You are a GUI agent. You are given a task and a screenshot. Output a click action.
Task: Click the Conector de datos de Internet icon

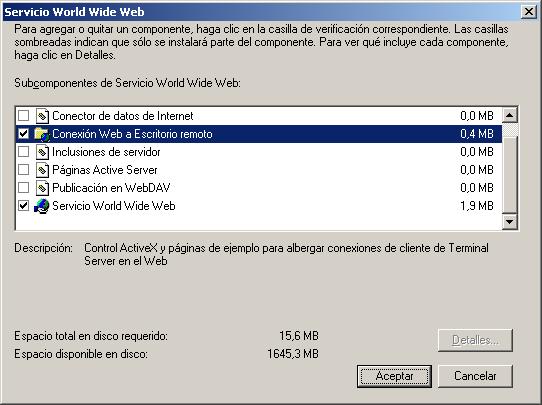pos(42,116)
